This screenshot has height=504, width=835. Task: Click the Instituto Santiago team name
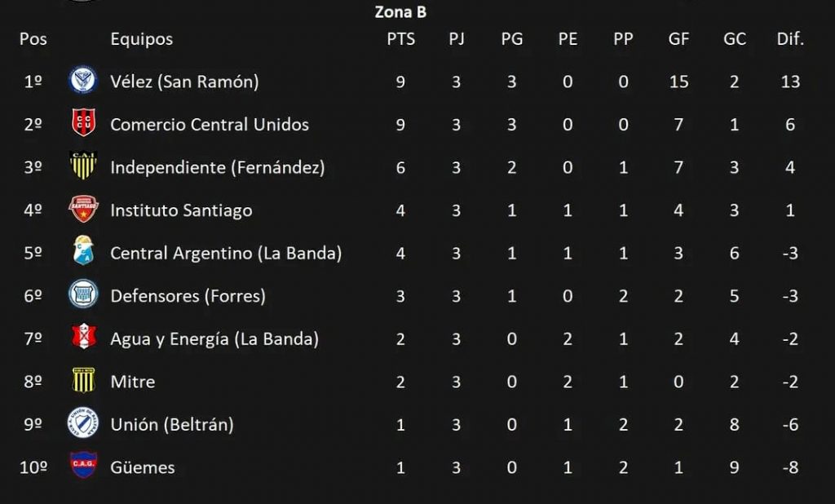point(182,210)
